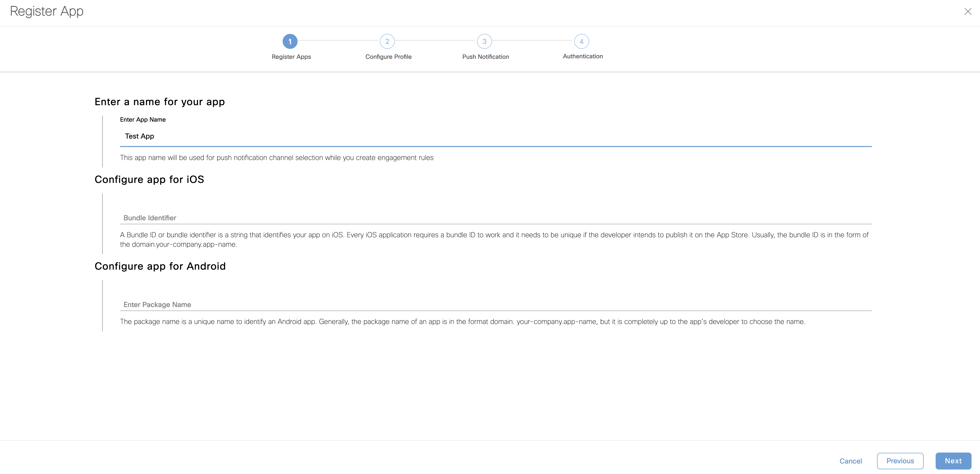Click the step 3 circle icon

click(x=484, y=41)
